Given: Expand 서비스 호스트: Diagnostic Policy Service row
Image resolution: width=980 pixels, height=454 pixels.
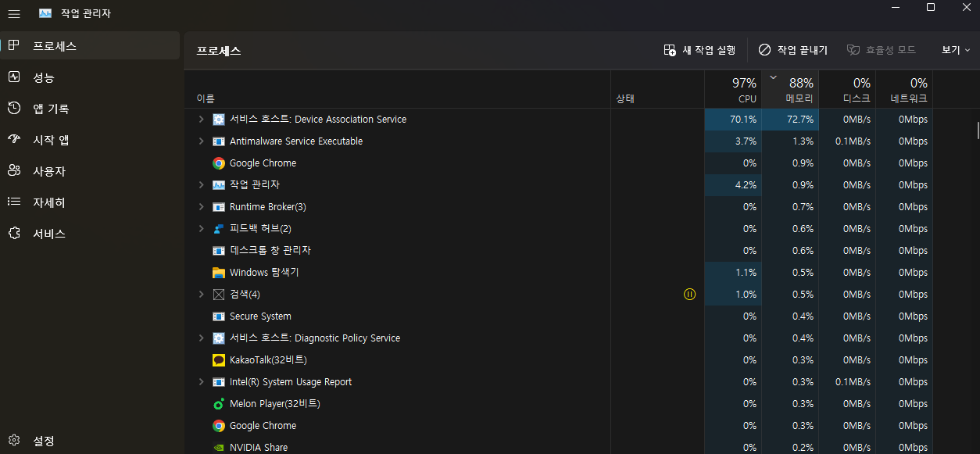Looking at the screenshot, I should 201,338.
